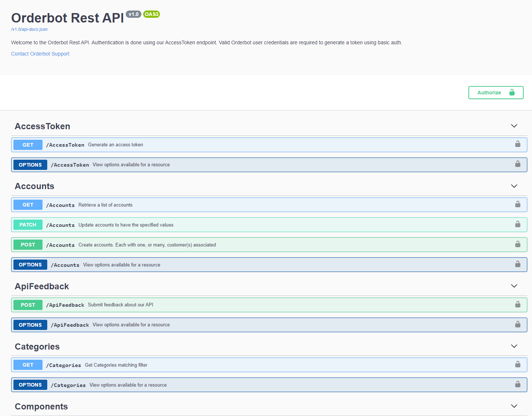This screenshot has width=532, height=416.
Task: Open the Authorize button
Action: pyautogui.click(x=496, y=93)
